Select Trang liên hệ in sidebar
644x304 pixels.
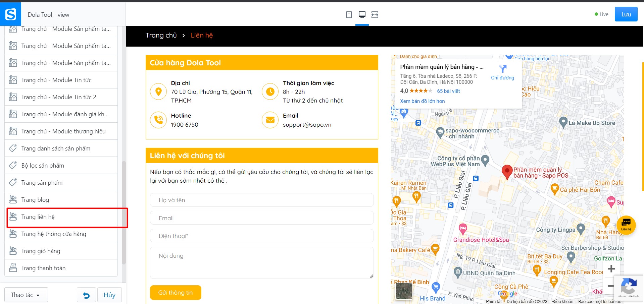click(61, 217)
